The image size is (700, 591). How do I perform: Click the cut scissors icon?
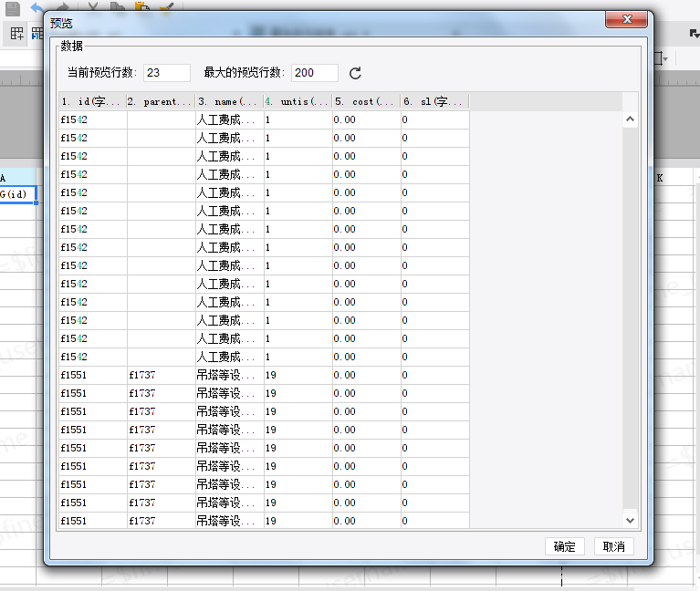coord(93,6)
